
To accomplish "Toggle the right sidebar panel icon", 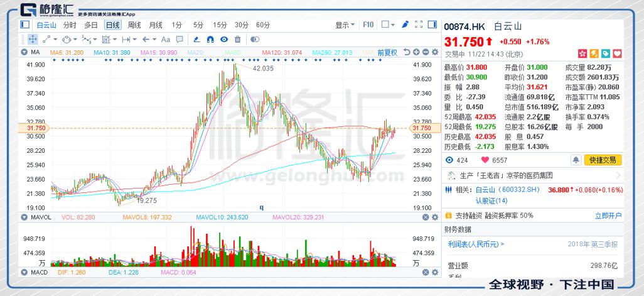I will tap(432, 25).
